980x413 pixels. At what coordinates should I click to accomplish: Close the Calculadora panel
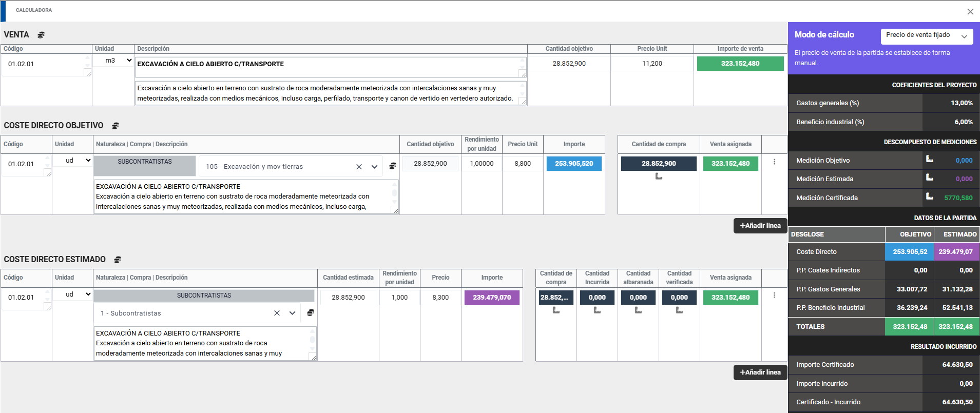coord(970,12)
